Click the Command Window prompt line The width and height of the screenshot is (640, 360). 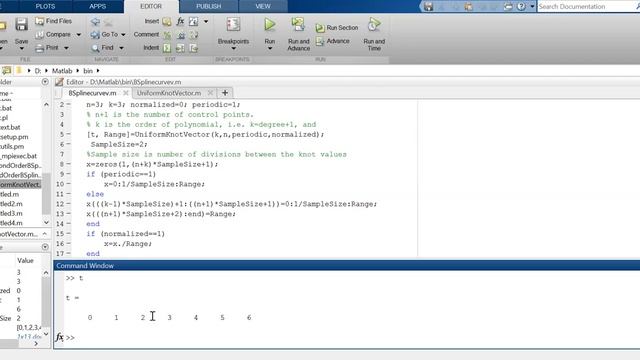coord(351,338)
